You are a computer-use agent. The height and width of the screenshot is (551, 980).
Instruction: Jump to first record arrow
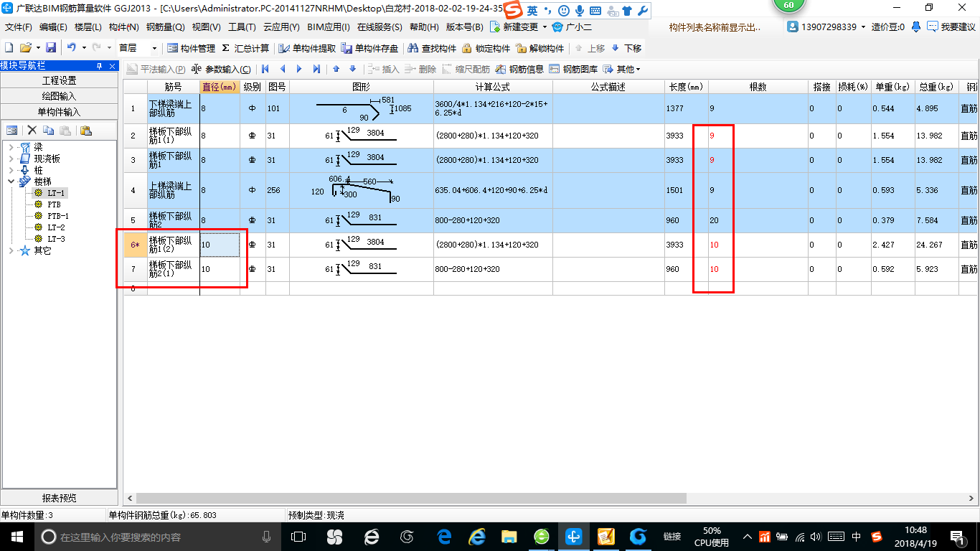(265, 69)
